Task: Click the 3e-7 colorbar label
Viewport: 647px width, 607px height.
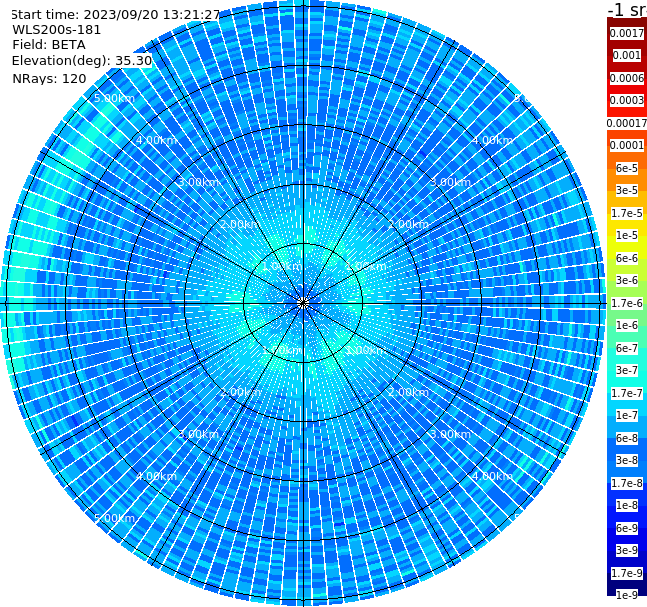Action: [627, 370]
